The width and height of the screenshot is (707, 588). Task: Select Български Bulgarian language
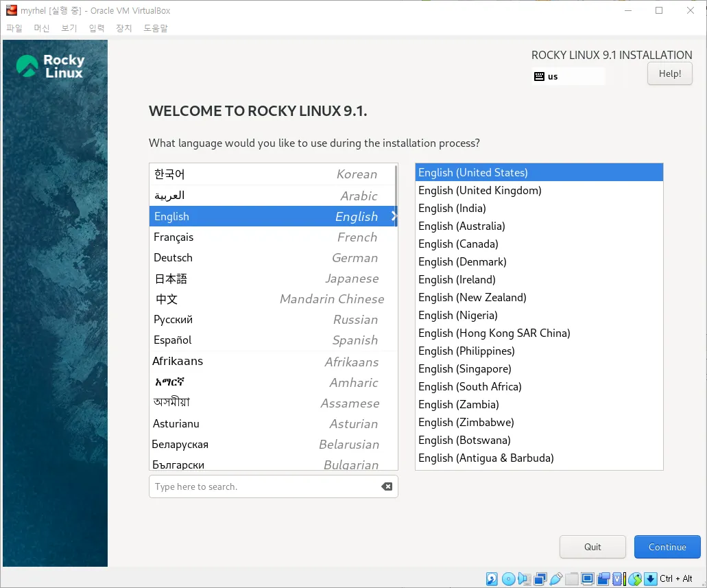coord(273,463)
